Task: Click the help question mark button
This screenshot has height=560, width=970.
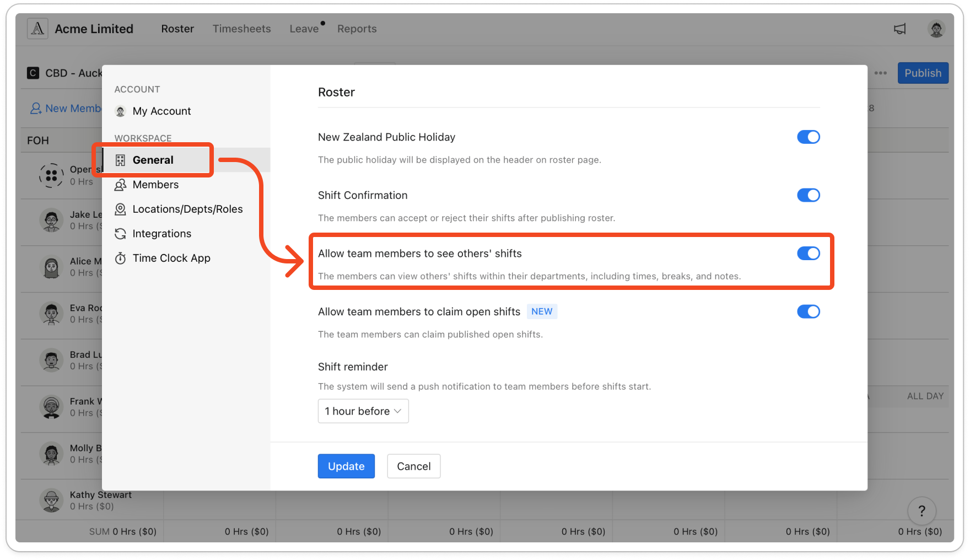Action: pyautogui.click(x=921, y=511)
